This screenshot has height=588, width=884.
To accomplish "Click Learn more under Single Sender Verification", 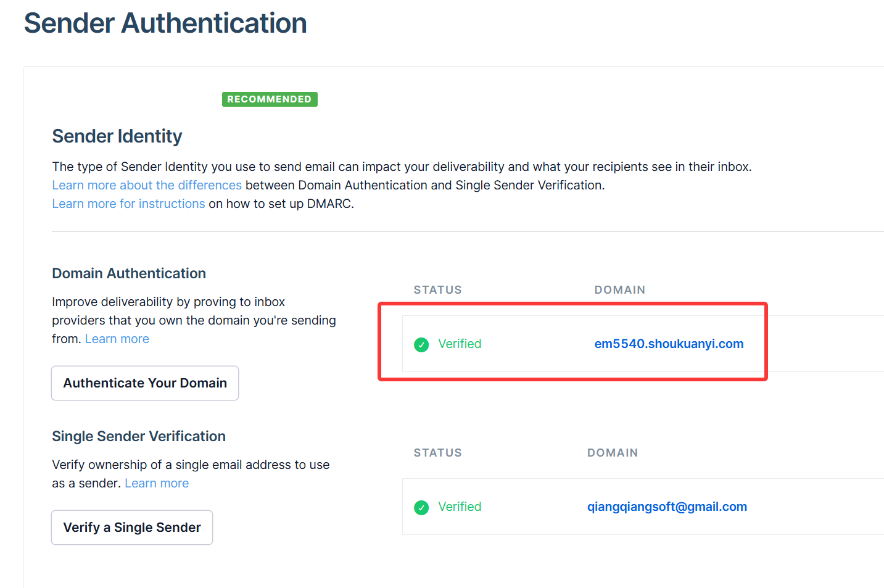I will click(x=157, y=483).
